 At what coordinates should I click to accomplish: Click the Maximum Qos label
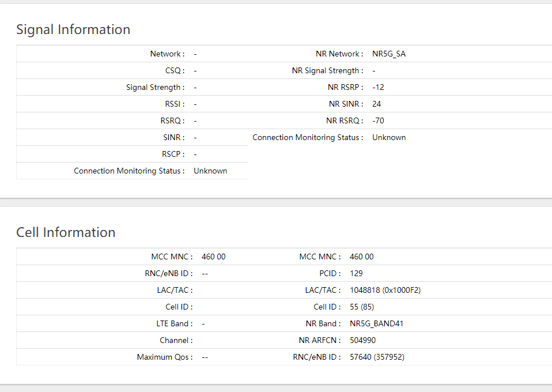(x=164, y=357)
